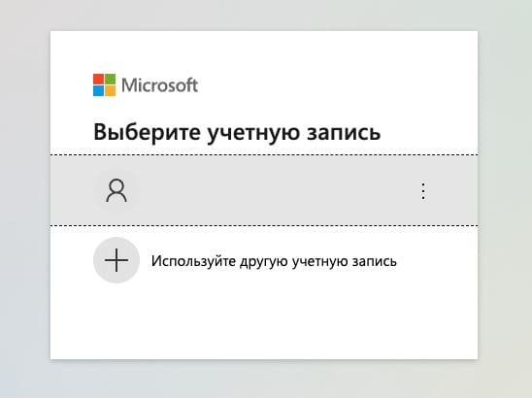Screen dimensions: 532x398
Task: Click the yellow square in the Microsoft logo
Action: click(111, 91)
